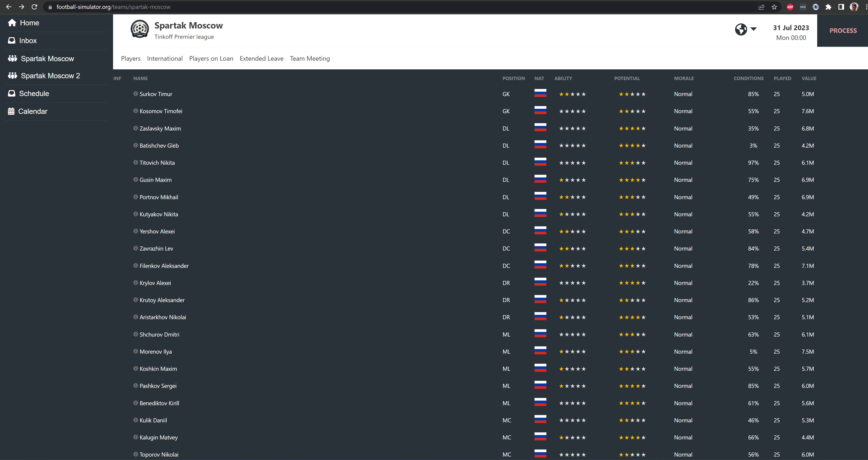Switch to the International tab
Screen dimensions: 868x460
[x=165, y=59]
